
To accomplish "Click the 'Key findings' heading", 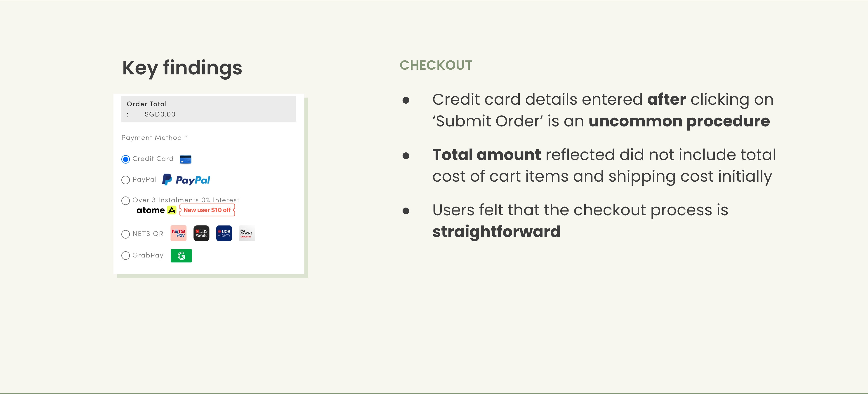I will pos(182,68).
